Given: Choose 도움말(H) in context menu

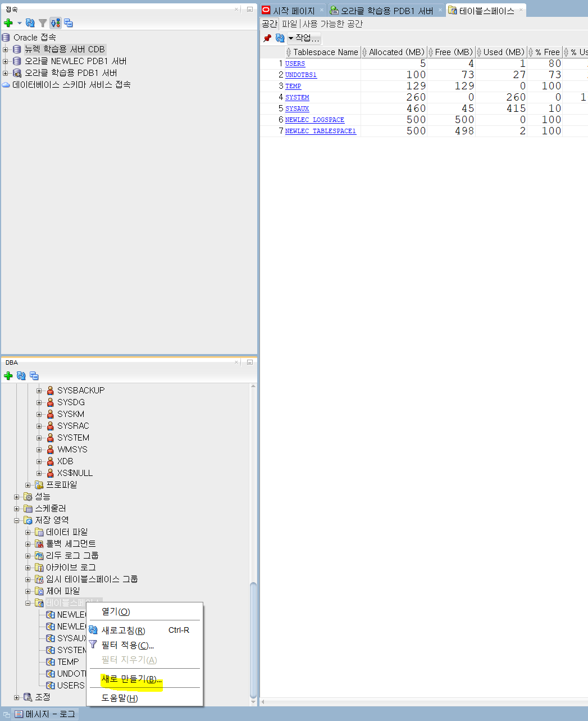Looking at the screenshot, I should click(x=144, y=698).
